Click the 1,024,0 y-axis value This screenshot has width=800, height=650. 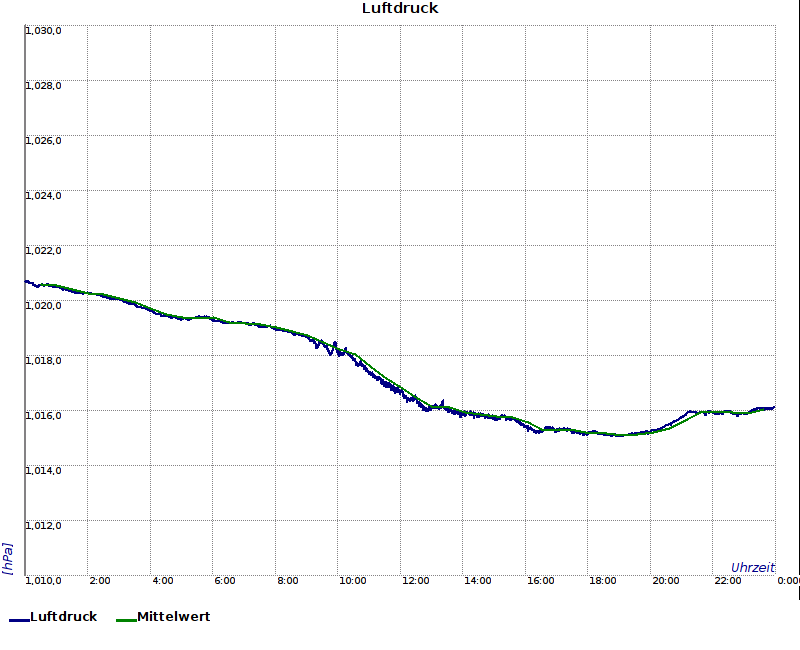pyautogui.click(x=43, y=196)
